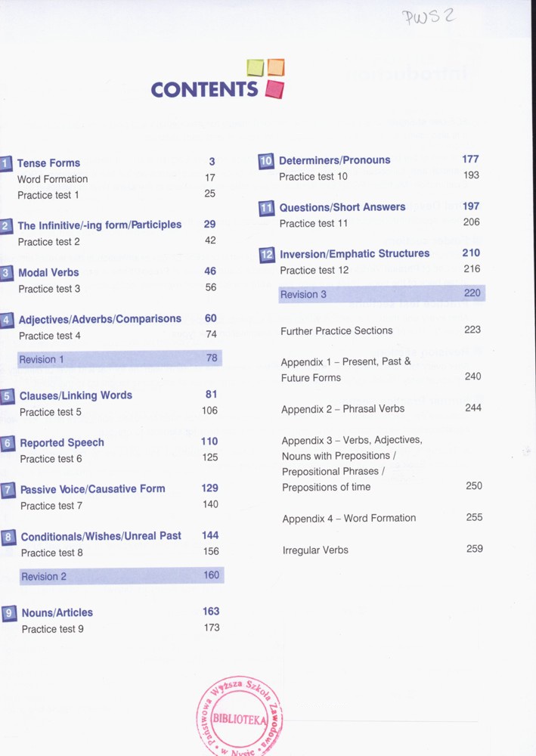Click the number 5 badge beside Clauses/Linking Words
This screenshot has height=756, width=536.
[8, 396]
